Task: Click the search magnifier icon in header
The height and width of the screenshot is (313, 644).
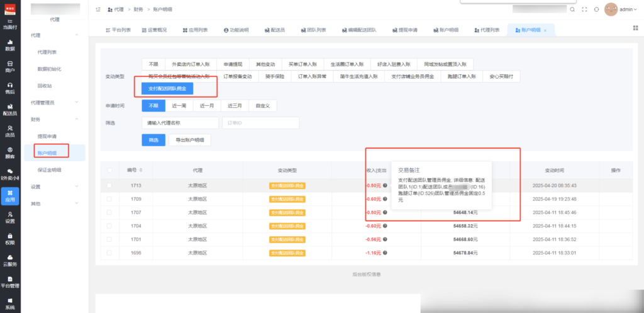Action: pyautogui.click(x=572, y=9)
